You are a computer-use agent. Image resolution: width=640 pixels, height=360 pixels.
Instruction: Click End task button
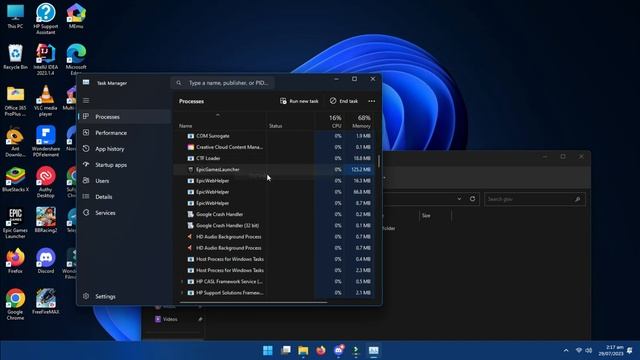pos(344,101)
